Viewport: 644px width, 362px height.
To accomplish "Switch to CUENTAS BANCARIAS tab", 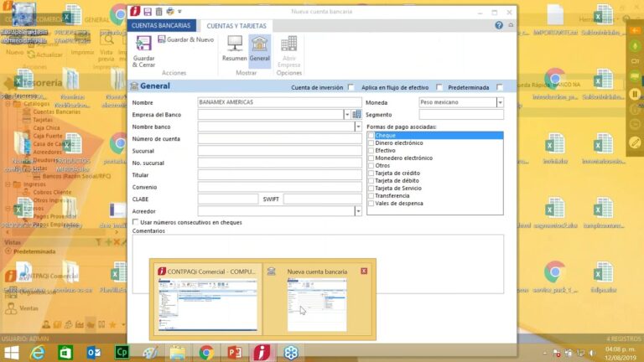I will tap(161, 25).
